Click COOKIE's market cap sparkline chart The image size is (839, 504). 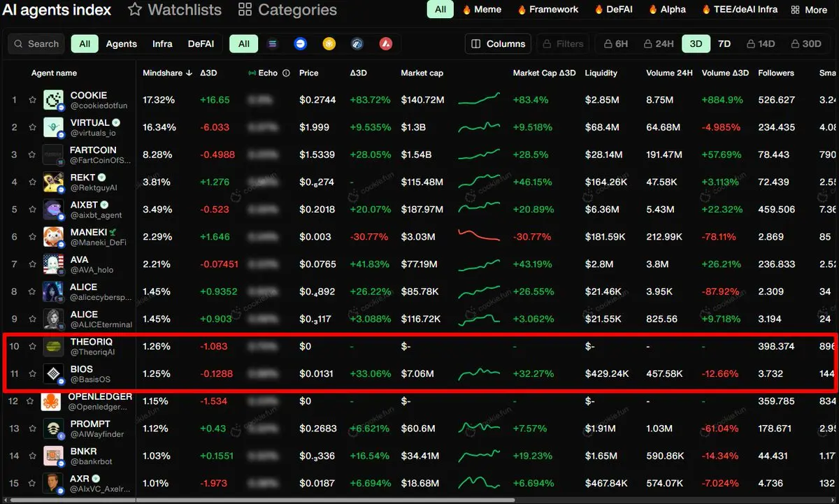(x=479, y=99)
